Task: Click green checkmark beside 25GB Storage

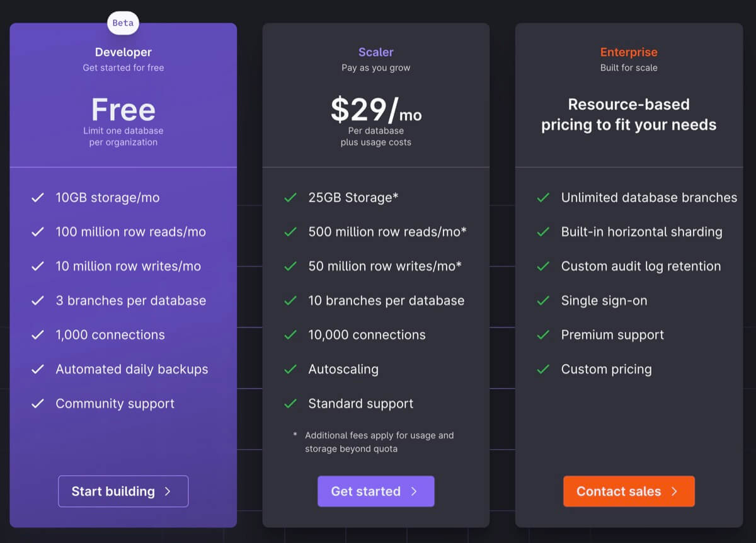Action: coord(290,198)
